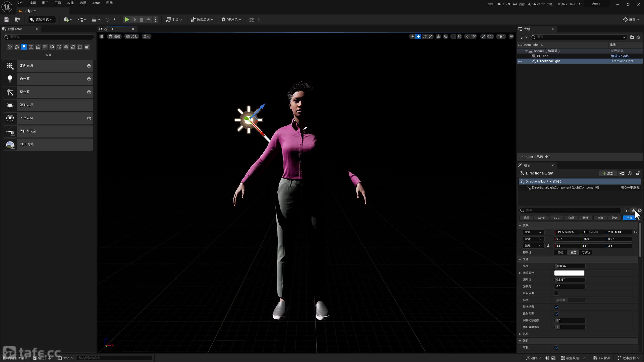Collapse the shiyan world tree node
The image size is (644, 362).
[x=526, y=51]
